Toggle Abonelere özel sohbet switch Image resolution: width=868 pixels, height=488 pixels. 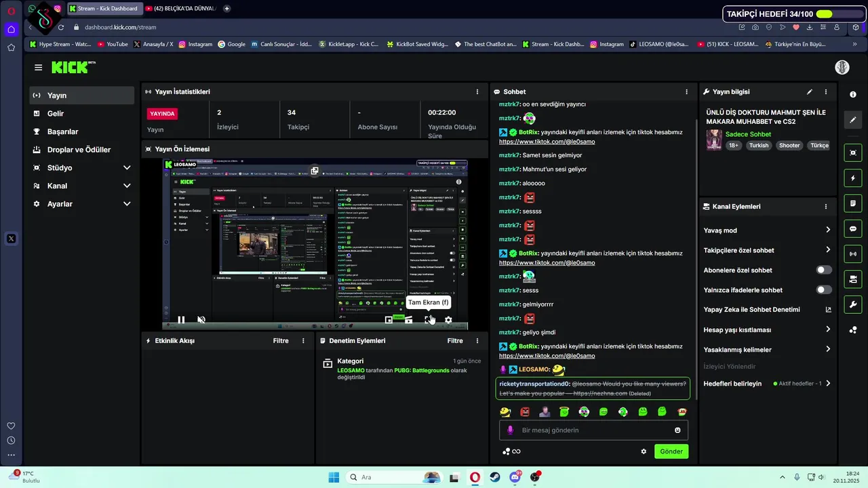823,270
